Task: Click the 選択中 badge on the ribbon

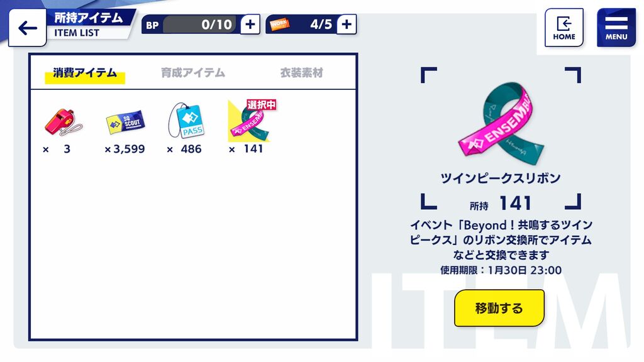Action: (x=261, y=105)
